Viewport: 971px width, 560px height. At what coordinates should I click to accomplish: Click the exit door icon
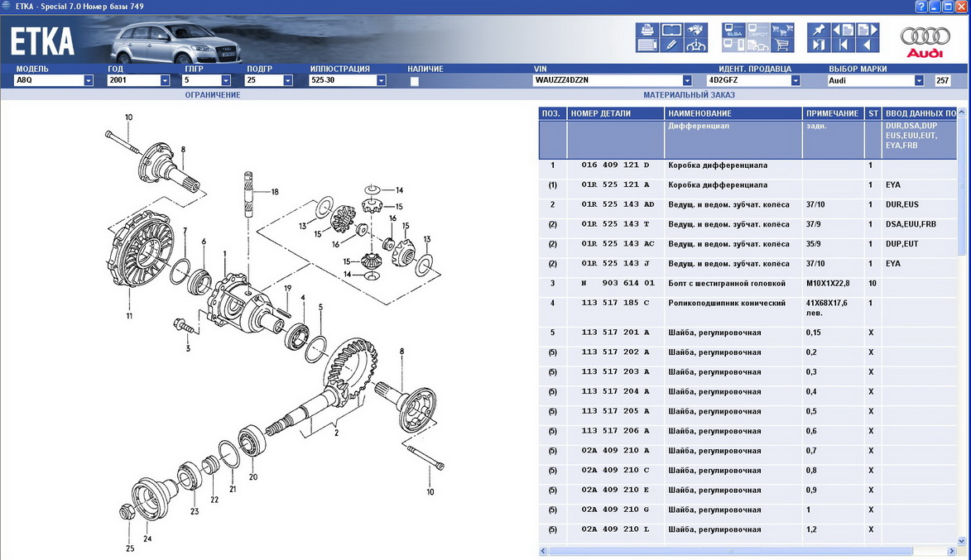[819, 45]
